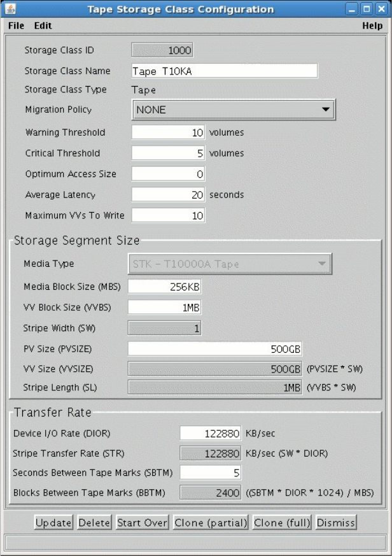The width and height of the screenshot is (392, 556).
Task: Open the Help menu
Action: [x=372, y=26]
